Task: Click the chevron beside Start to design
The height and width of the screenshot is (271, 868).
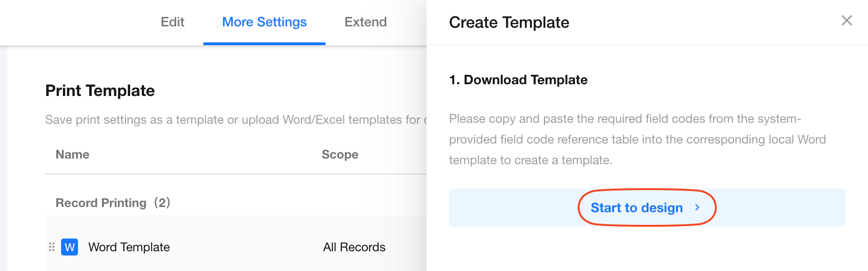Action: pyautogui.click(x=697, y=207)
